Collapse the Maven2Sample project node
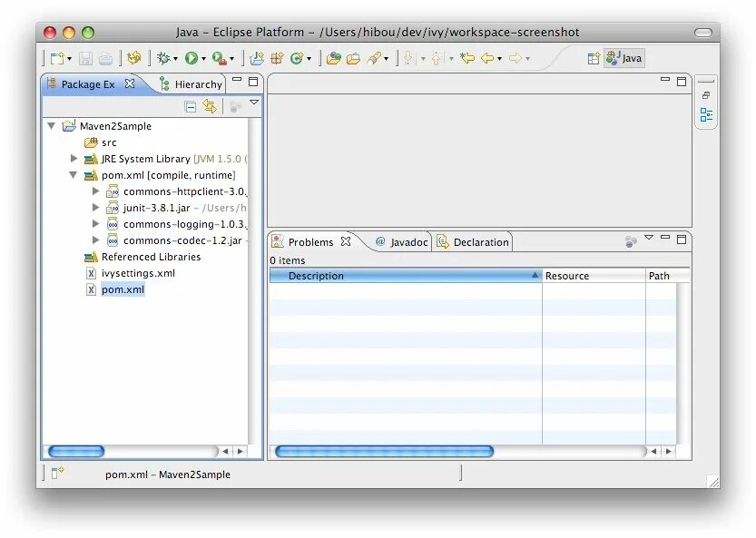This screenshot has height=538, width=756. pos(52,126)
